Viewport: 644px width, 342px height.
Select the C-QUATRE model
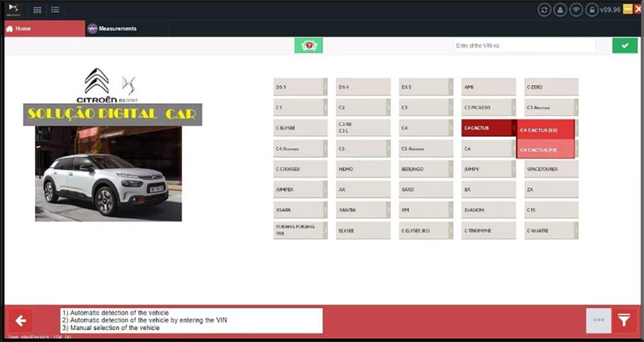551,230
